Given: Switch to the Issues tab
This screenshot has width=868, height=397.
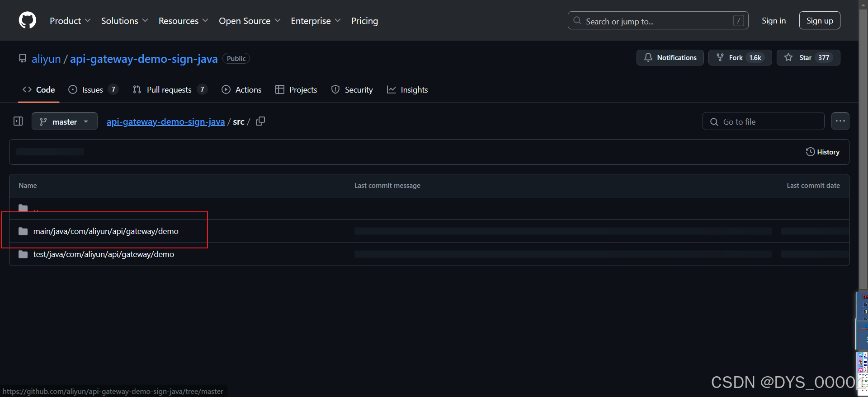Looking at the screenshot, I should coord(93,90).
